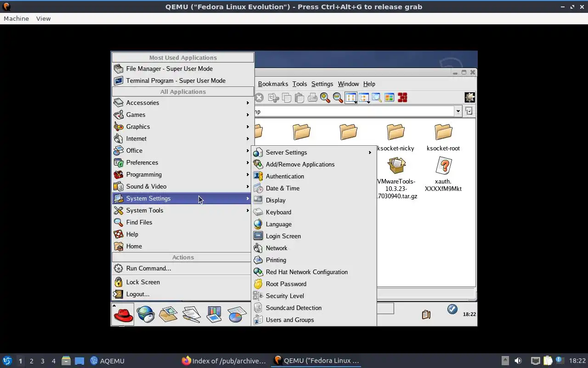Click the location bar Go button
The image size is (588, 368).
pyautogui.click(x=469, y=111)
